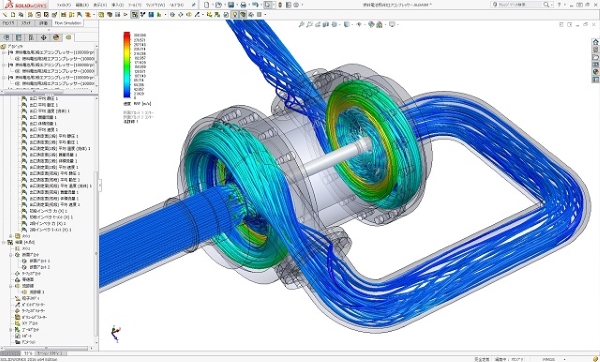Click the Zoom to Fit magnifier icon
This screenshot has height=362, width=600.
pos(302,24)
